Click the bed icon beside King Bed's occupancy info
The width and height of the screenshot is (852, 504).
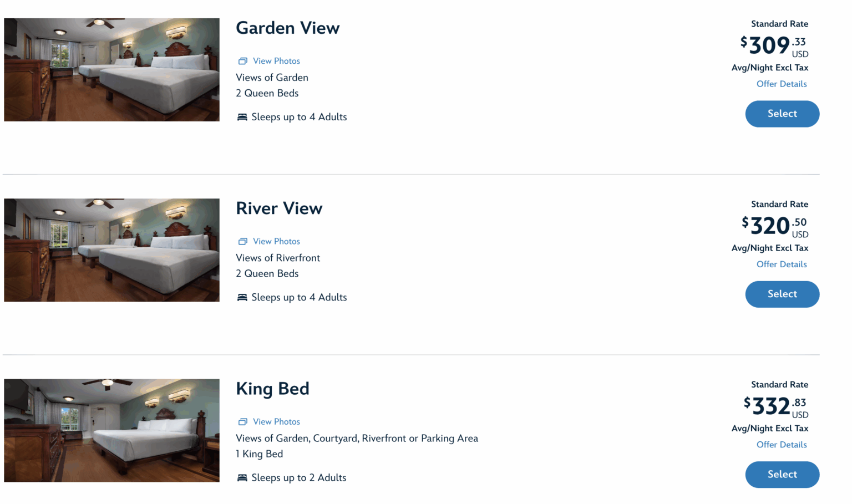point(242,477)
